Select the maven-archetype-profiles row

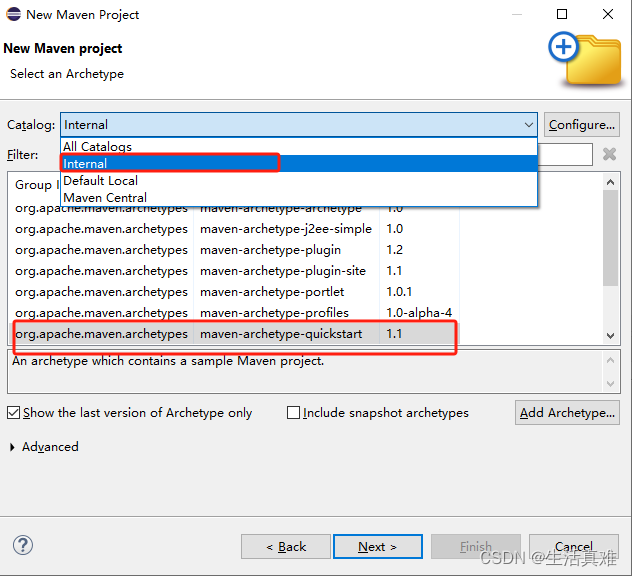click(234, 313)
